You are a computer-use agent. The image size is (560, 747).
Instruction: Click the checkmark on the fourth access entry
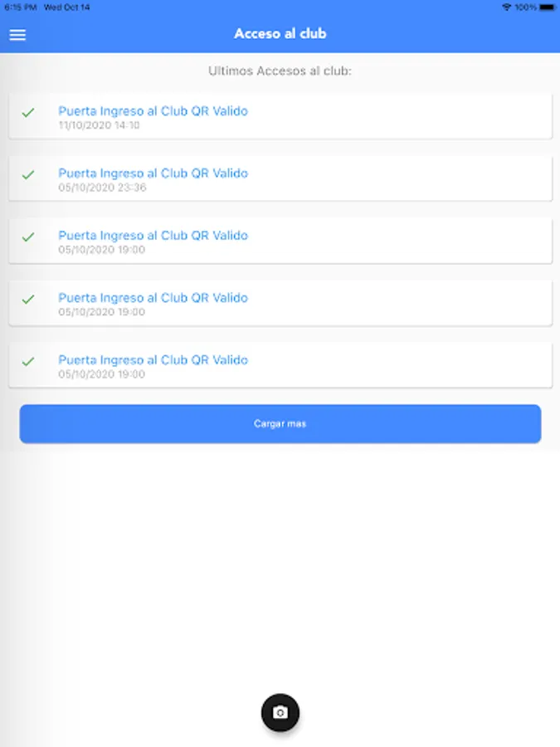click(28, 299)
